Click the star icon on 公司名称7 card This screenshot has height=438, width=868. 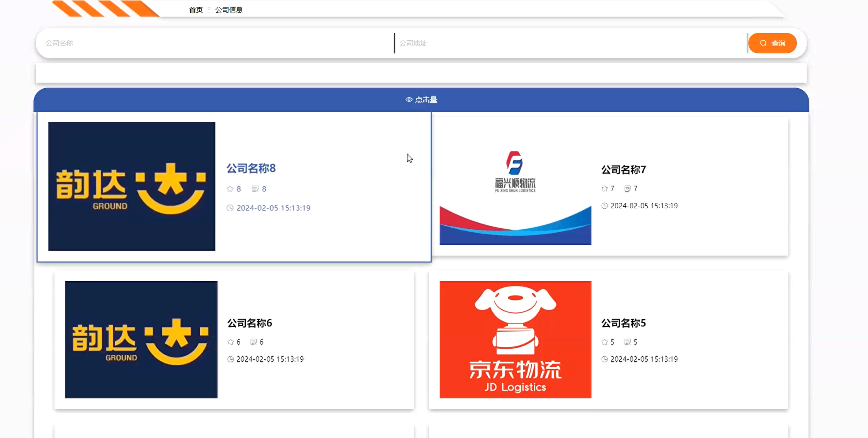coord(605,188)
